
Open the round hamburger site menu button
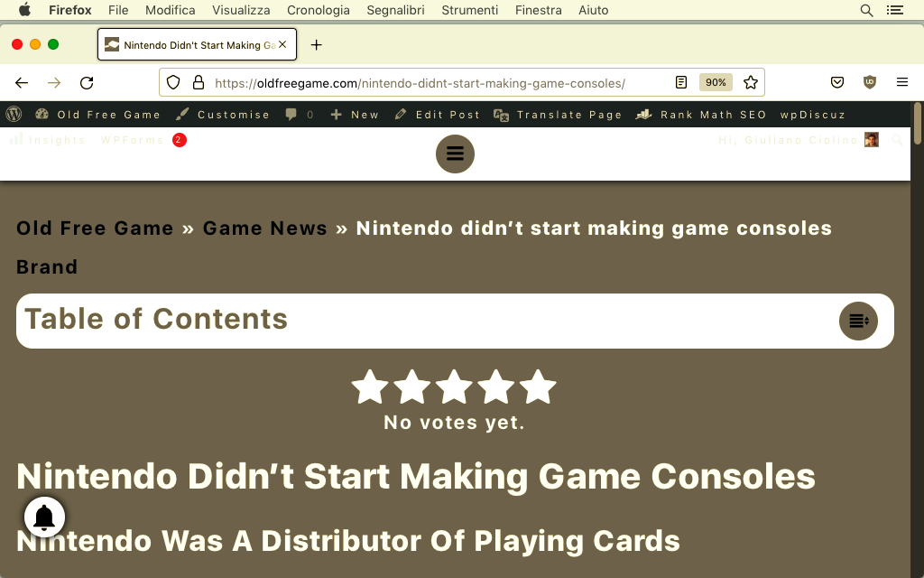(455, 154)
